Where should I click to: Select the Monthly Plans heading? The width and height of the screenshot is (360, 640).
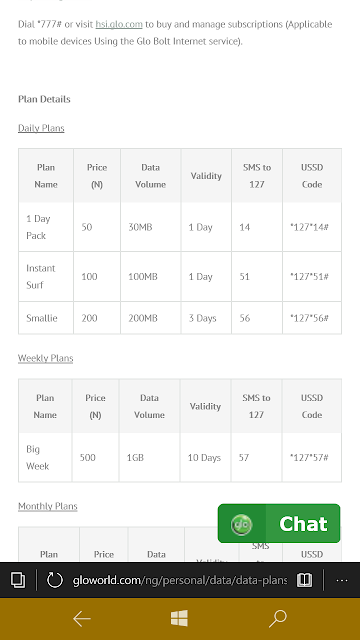tap(48, 506)
